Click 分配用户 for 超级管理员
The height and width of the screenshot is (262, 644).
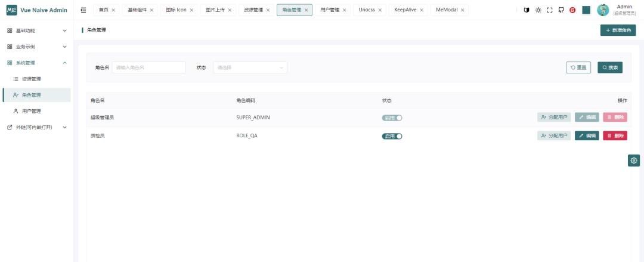pos(554,117)
